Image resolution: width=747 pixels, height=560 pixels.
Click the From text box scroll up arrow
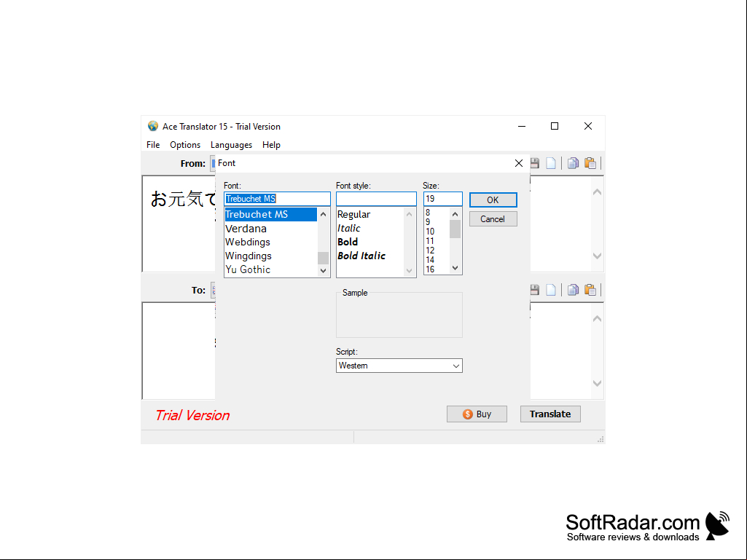598,192
